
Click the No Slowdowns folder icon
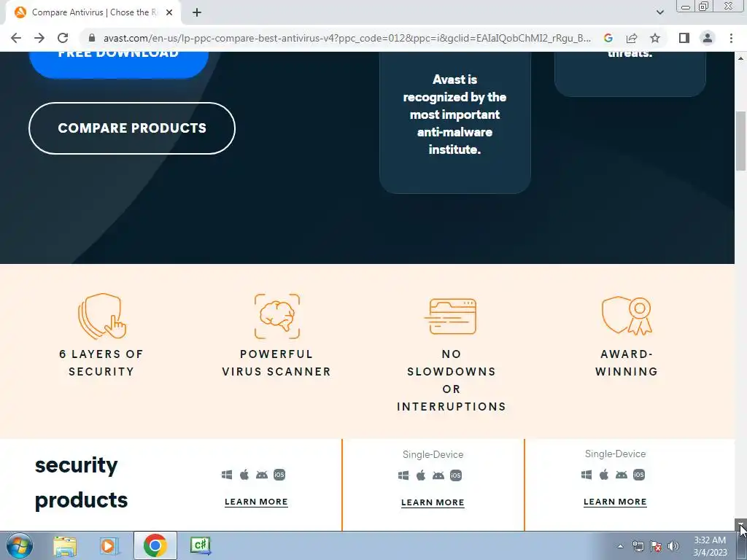pos(451,316)
